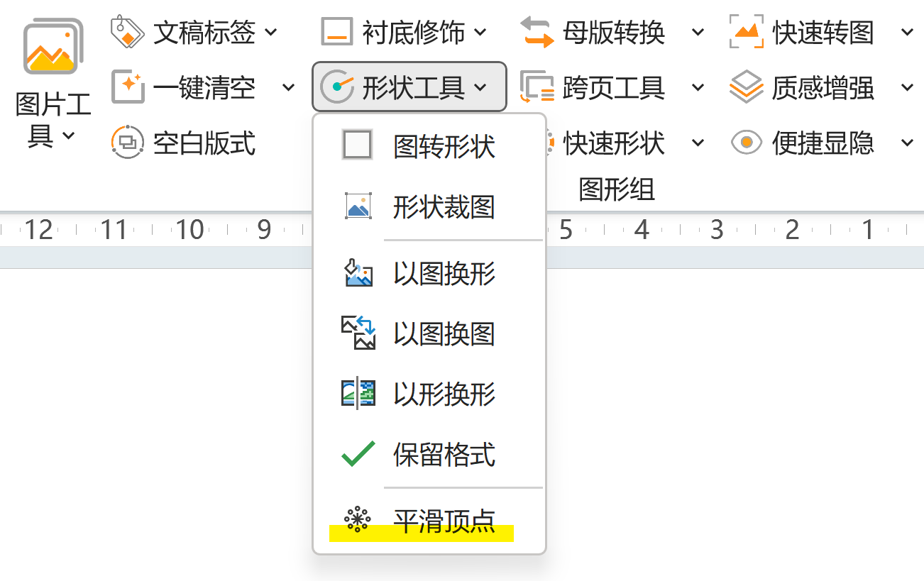Click the 快速转图 image convert icon
This screenshot has height=581, width=924.
click(746, 32)
